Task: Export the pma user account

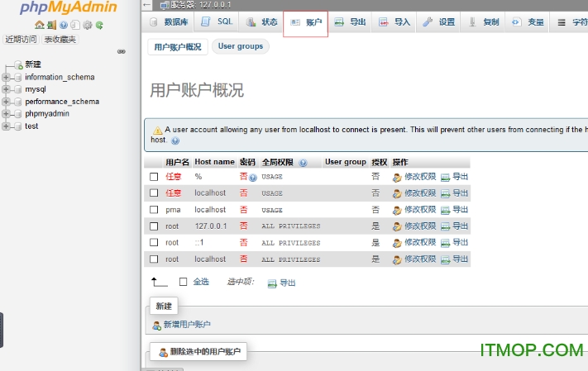Action: click(454, 210)
